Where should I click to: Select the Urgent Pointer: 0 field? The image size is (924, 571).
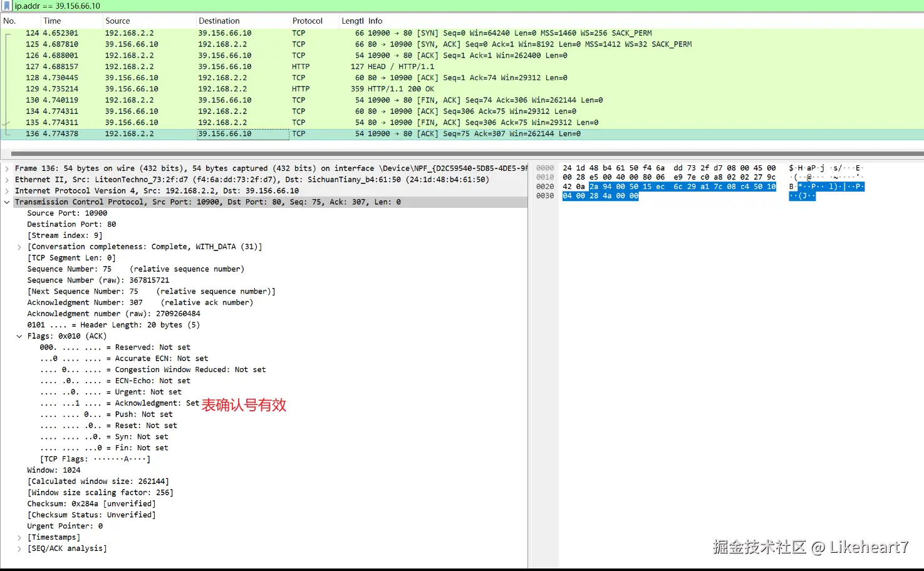[65, 526]
